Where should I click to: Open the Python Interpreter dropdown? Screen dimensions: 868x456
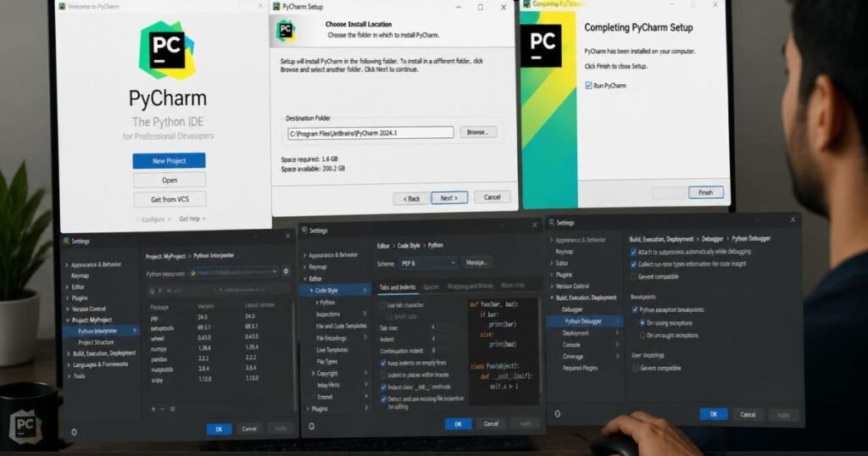pyautogui.click(x=233, y=272)
